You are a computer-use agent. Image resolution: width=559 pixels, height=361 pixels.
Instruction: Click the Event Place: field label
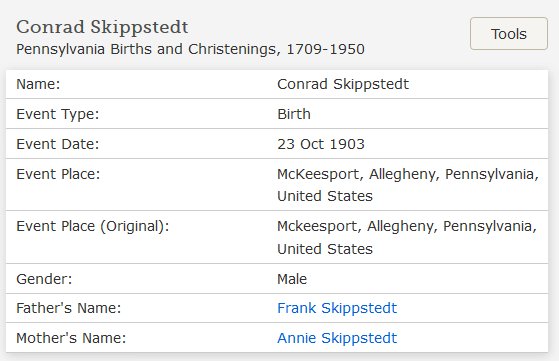[x=58, y=174]
